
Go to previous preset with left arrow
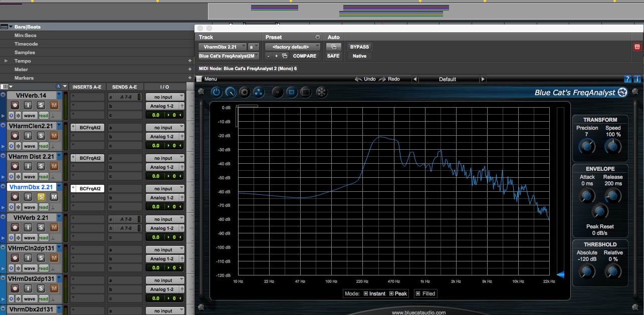tap(414, 79)
